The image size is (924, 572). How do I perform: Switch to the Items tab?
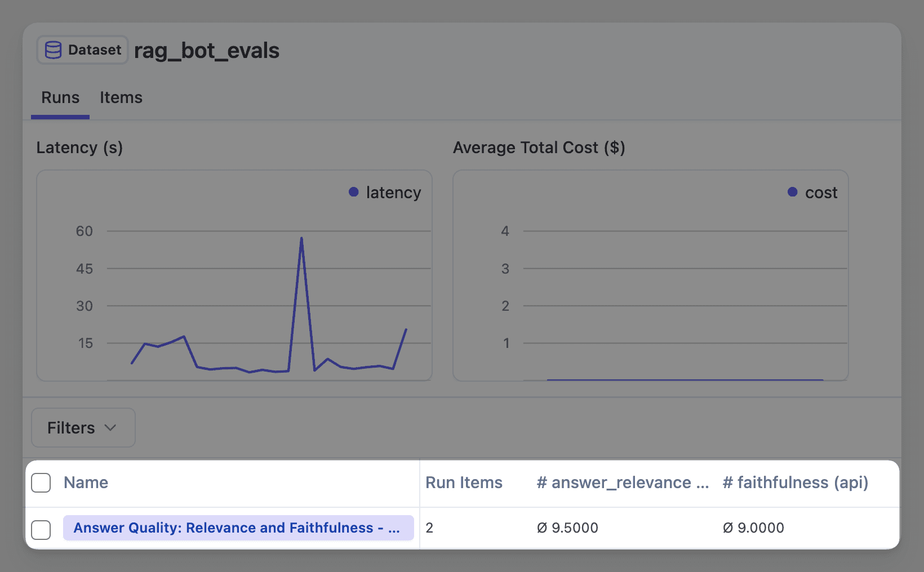(121, 97)
